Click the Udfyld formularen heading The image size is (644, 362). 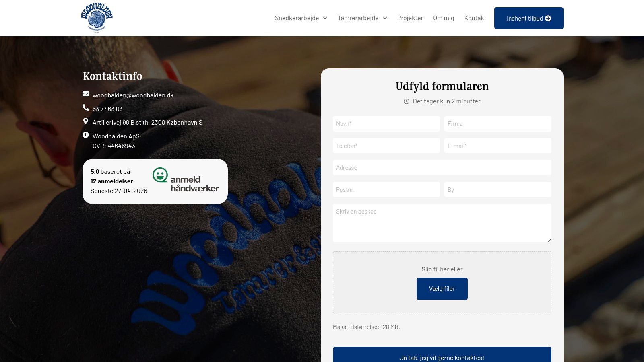coord(442,86)
